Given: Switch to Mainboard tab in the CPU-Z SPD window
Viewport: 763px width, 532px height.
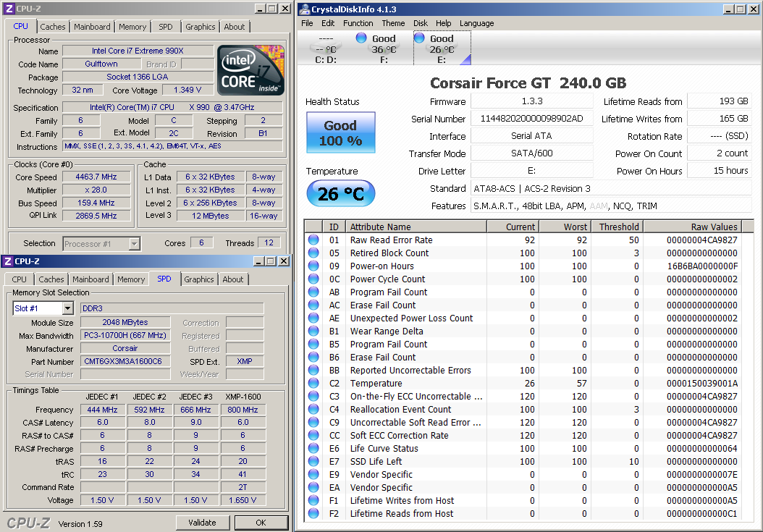Looking at the screenshot, I should 90,279.
